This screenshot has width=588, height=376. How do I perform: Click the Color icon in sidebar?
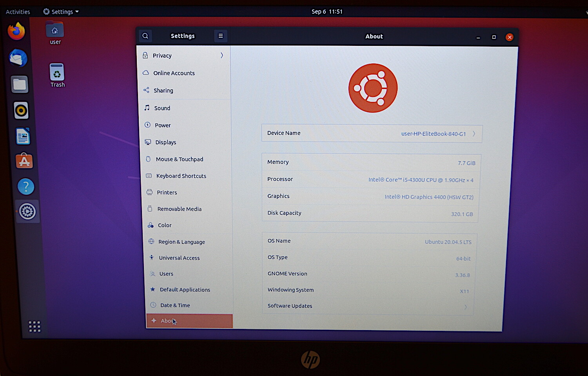click(151, 225)
